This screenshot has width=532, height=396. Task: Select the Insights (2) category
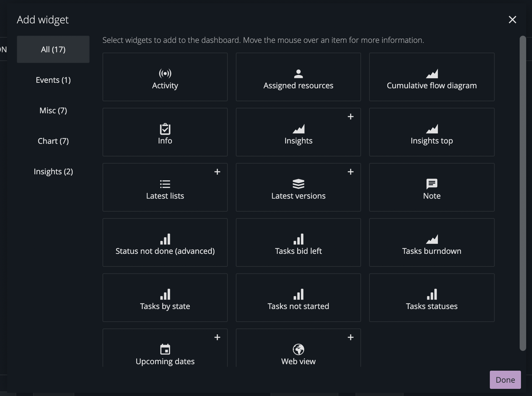[x=53, y=171]
